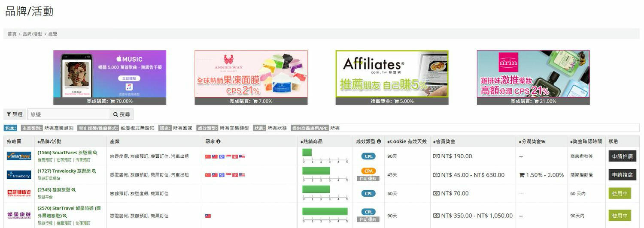644x228 pixels.
Task: Sort table by 品牌/活動 column
Action: tap(49, 141)
